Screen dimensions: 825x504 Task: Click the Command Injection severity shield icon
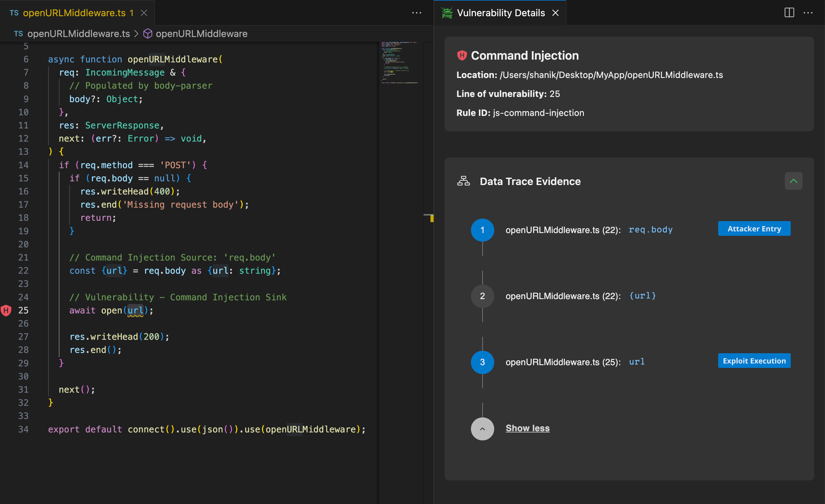(462, 55)
